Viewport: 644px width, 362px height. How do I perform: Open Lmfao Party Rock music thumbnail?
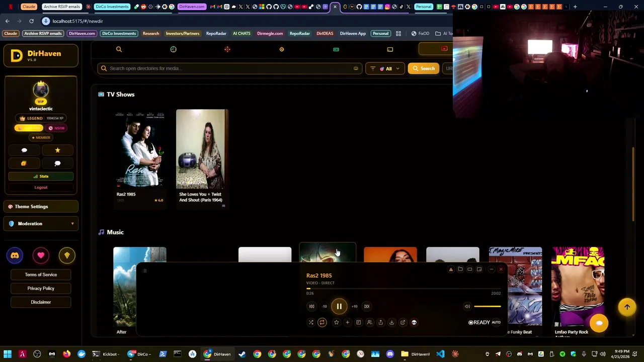coord(578,287)
